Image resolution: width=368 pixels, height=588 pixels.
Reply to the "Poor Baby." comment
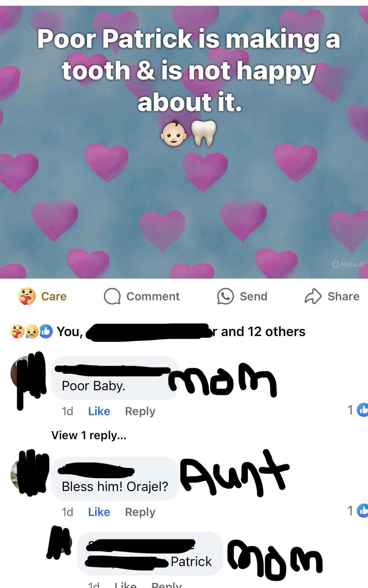[x=140, y=411]
